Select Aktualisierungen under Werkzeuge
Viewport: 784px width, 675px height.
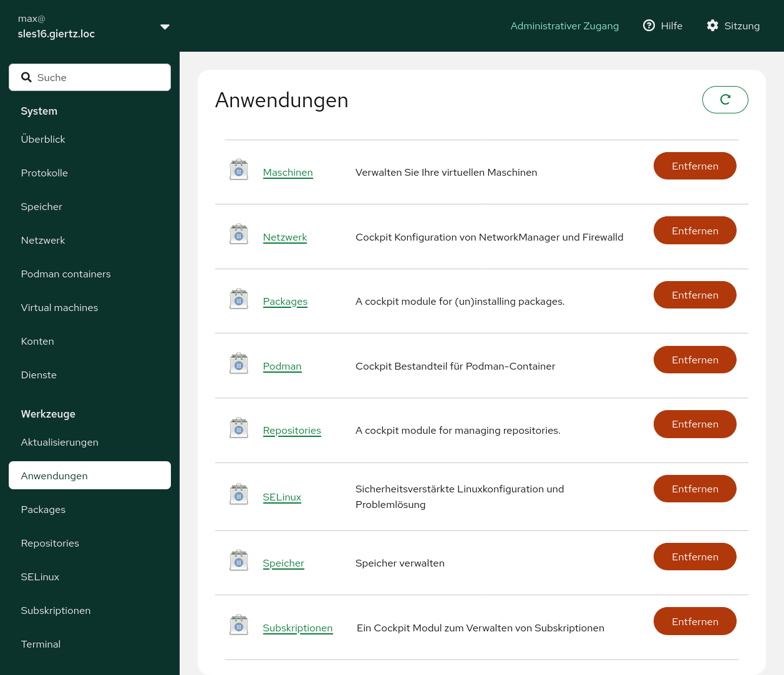pos(59,442)
